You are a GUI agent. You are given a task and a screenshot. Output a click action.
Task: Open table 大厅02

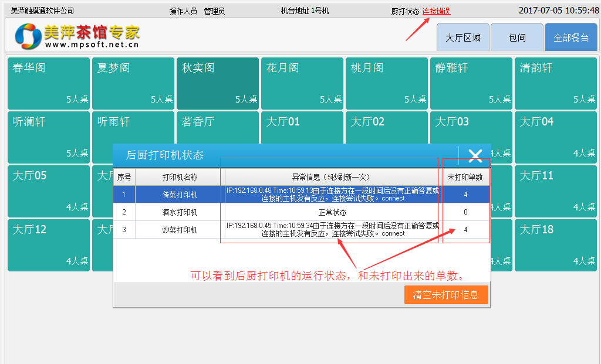387,126
